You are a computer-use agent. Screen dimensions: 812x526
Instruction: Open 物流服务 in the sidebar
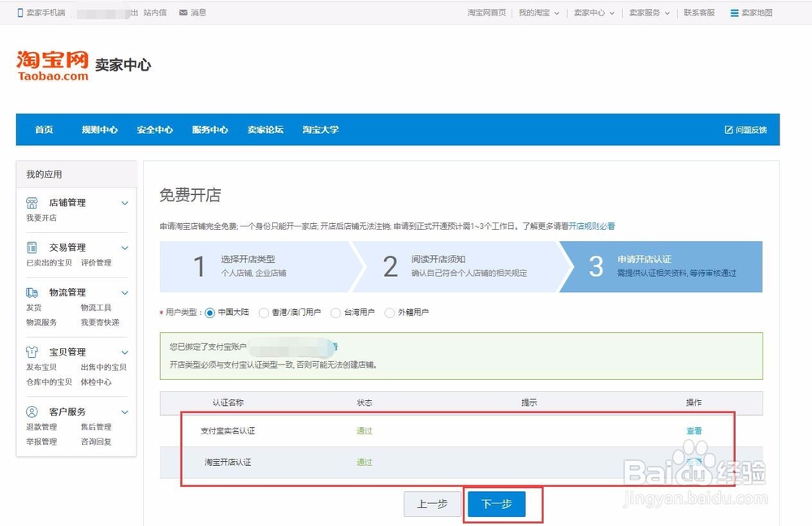(x=41, y=322)
